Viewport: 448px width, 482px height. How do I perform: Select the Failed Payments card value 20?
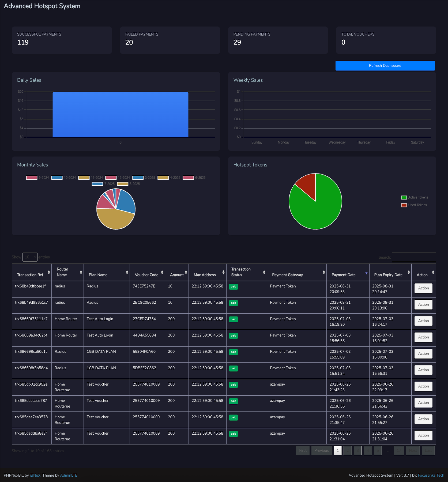pyautogui.click(x=129, y=42)
